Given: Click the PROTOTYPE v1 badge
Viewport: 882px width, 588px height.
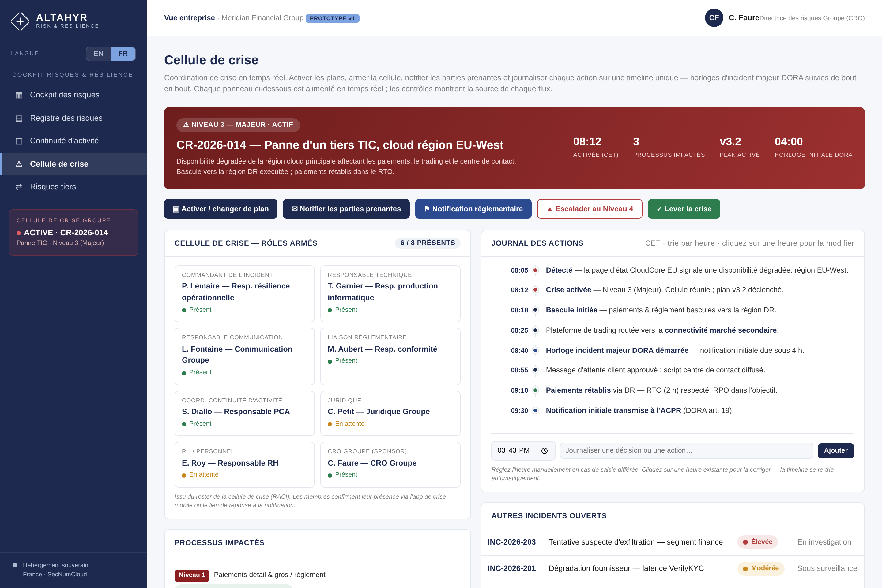Looking at the screenshot, I should [x=332, y=18].
